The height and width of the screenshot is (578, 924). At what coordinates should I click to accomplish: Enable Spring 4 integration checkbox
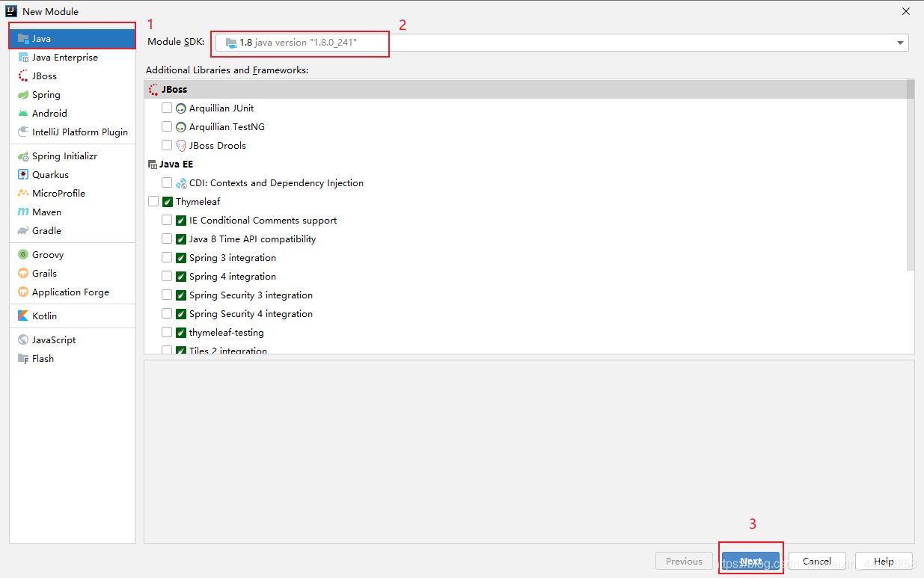(x=167, y=276)
